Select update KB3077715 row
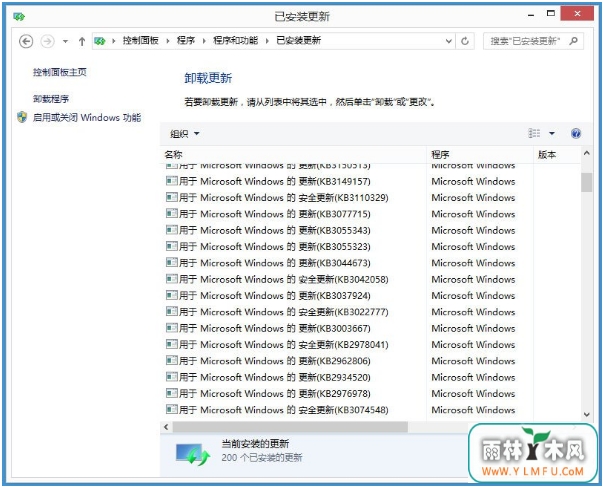This screenshot has width=603, height=488. click(x=370, y=214)
